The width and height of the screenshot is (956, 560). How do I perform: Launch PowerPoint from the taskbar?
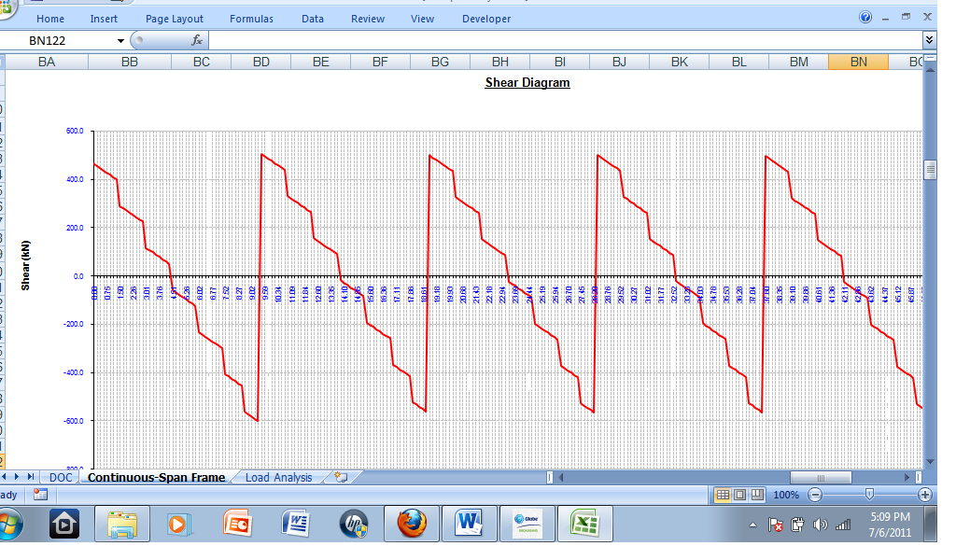(237, 524)
